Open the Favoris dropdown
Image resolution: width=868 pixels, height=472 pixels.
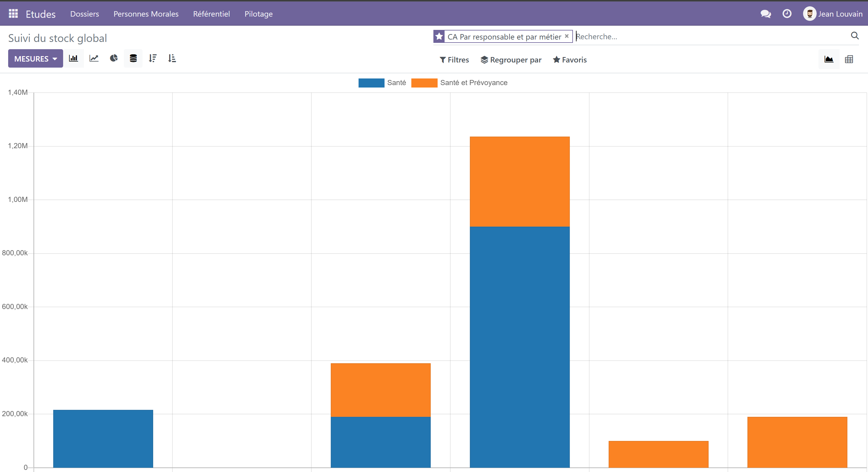click(570, 60)
